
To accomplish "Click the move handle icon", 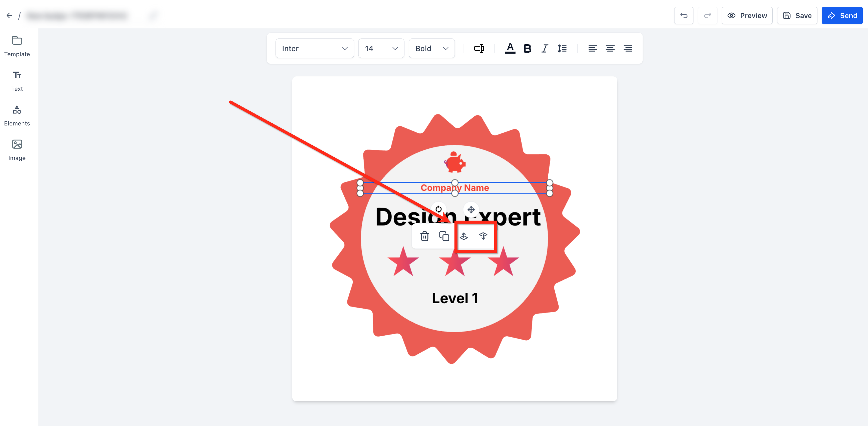I will tap(471, 209).
